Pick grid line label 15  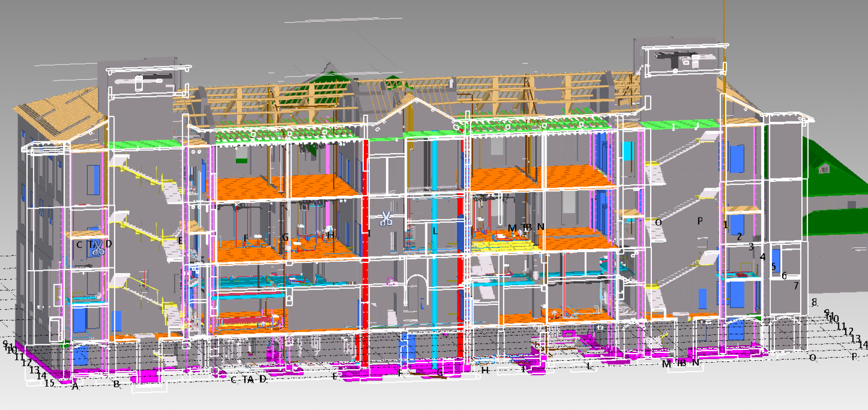49,383
